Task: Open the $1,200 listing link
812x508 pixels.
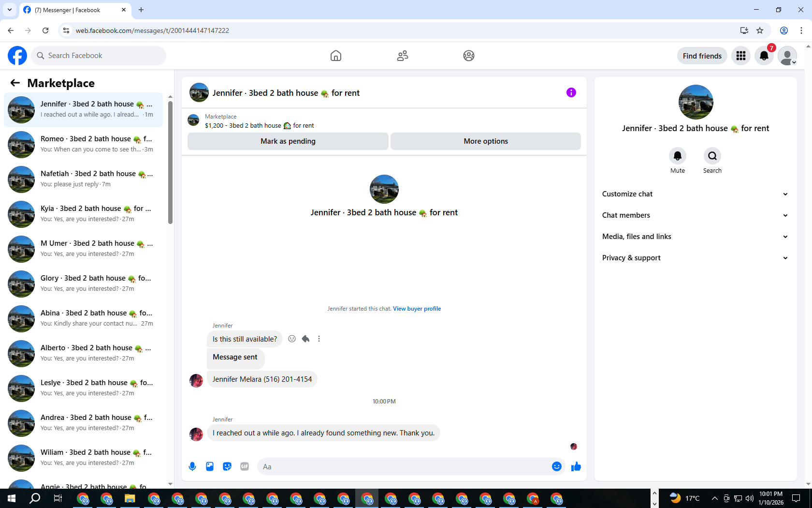Action: (259, 125)
